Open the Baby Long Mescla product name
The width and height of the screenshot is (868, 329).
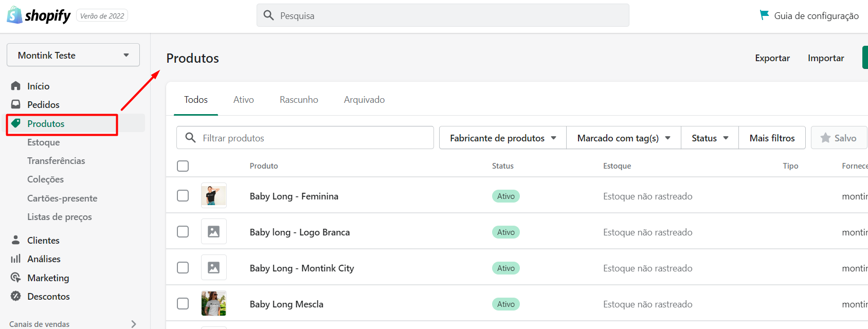point(286,304)
